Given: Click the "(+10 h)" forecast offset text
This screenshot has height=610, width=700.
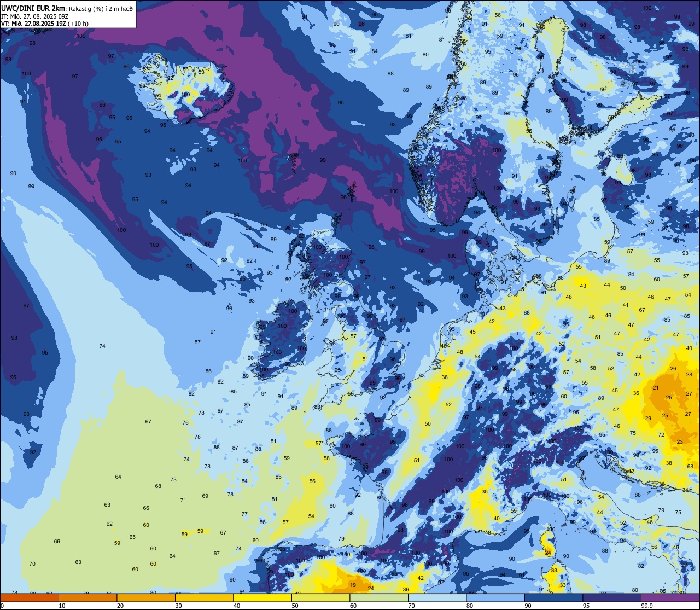Looking at the screenshot, I should (x=78, y=24).
